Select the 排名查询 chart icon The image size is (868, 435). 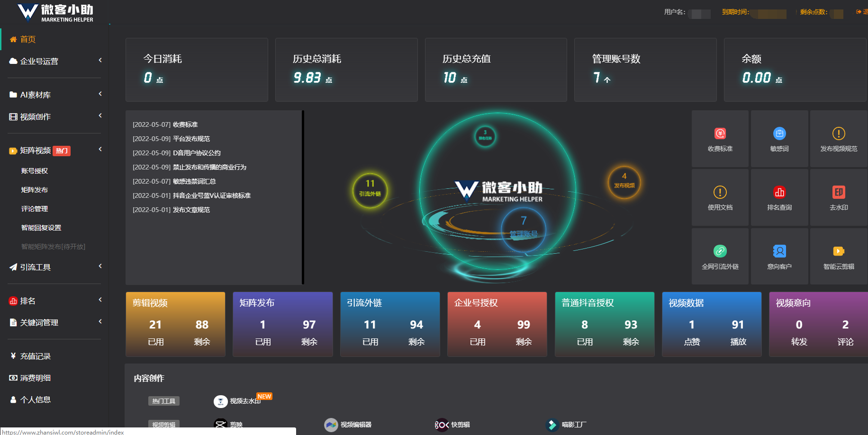[779, 193]
